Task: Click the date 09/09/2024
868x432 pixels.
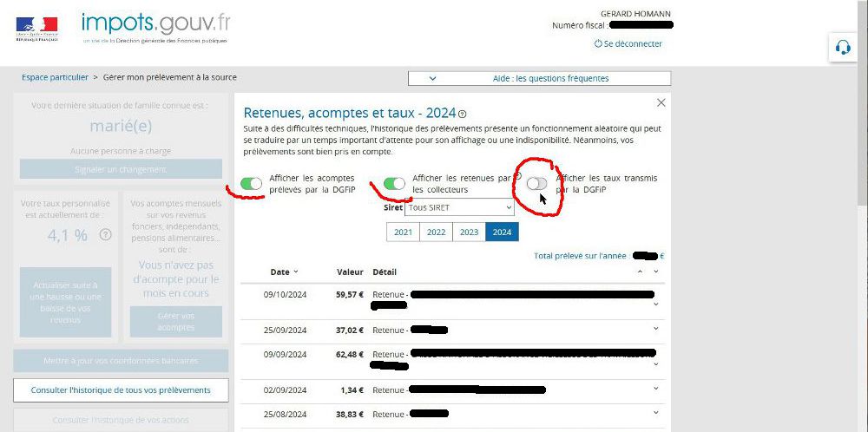Action: (x=285, y=355)
